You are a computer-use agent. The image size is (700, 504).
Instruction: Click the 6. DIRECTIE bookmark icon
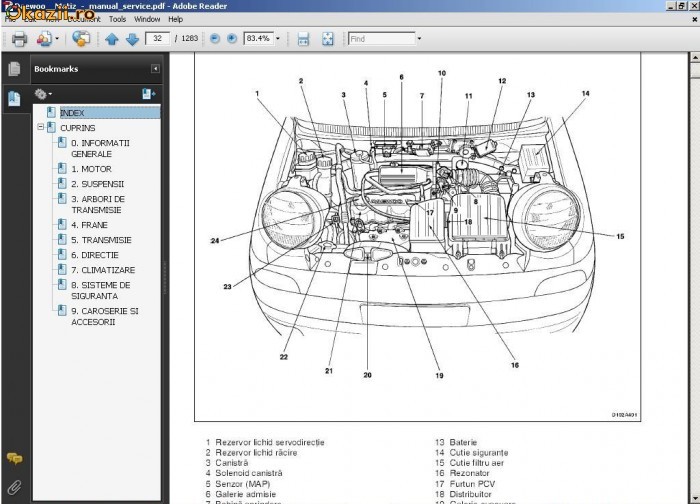(x=62, y=254)
